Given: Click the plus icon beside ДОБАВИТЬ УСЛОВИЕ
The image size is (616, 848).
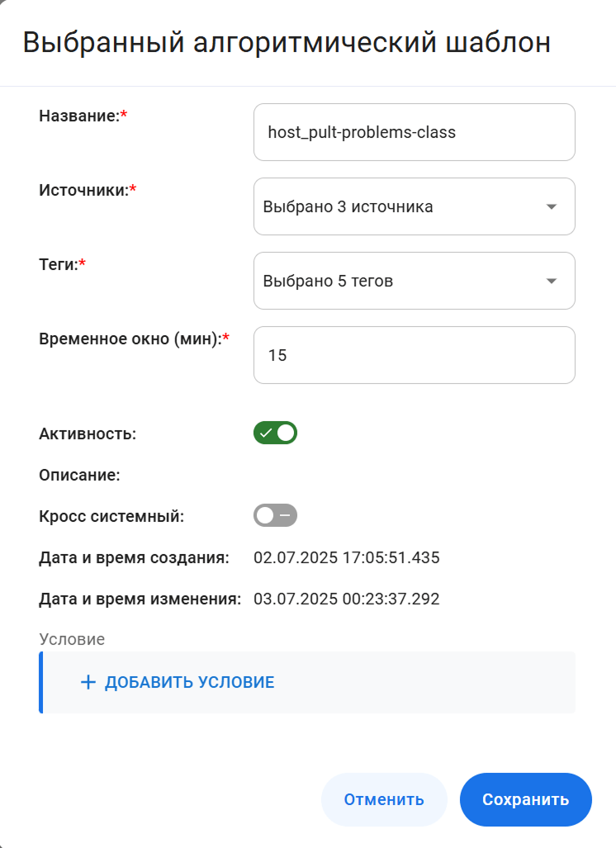Looking at the screenshot, I should [88, 682].
